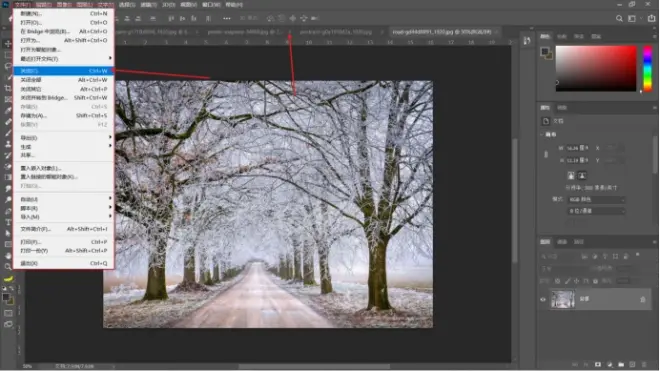Choose File Info with Alt+Shift+Ctrl+I
Screen dimensions: 660x371
tap(63, 229)
